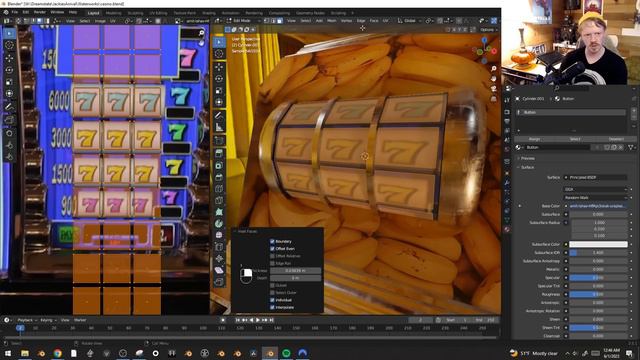640x360 pixels.
Task: Choose the Spin tool
Action: click(219, 223)
